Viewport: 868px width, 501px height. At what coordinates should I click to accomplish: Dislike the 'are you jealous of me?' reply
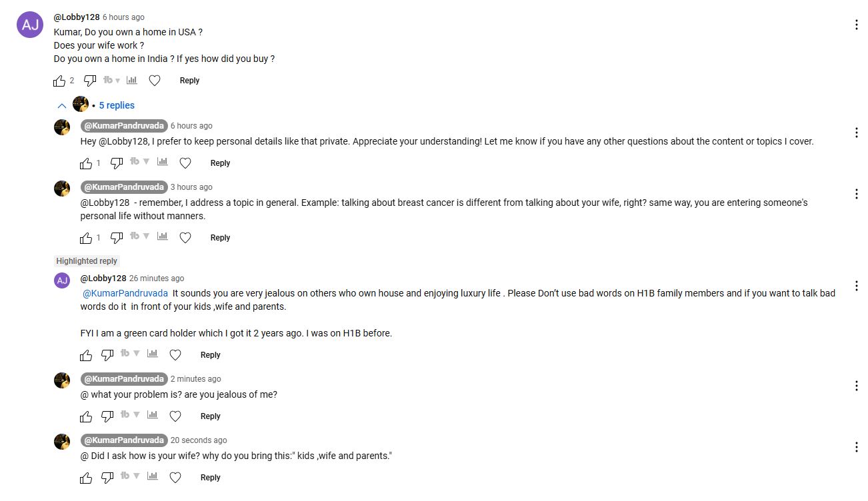107,416
